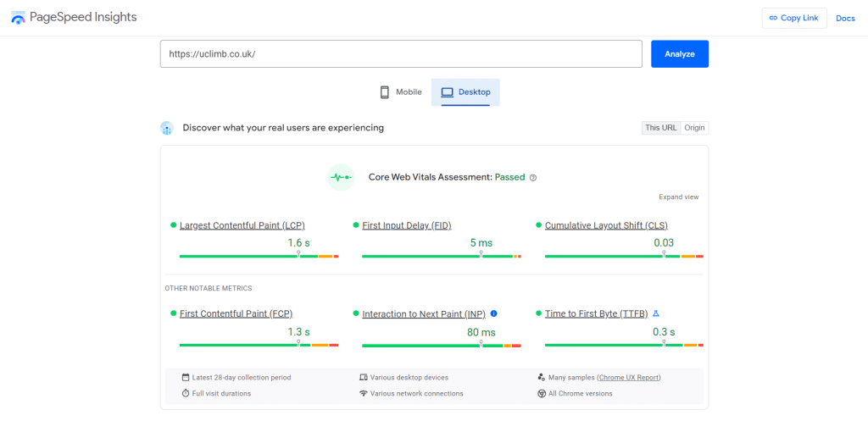Click the URL input field
The image size is (868, 421).
click(x=401, y=54)
